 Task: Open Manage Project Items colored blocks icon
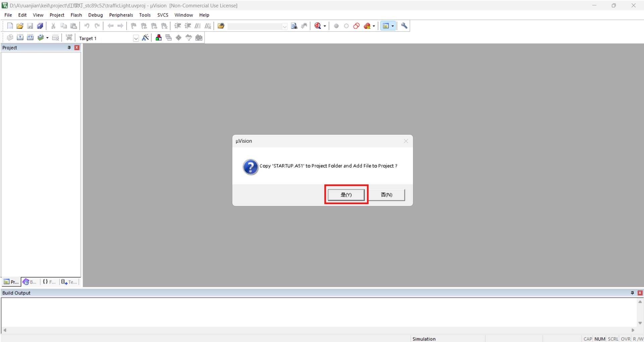(159, 38)
